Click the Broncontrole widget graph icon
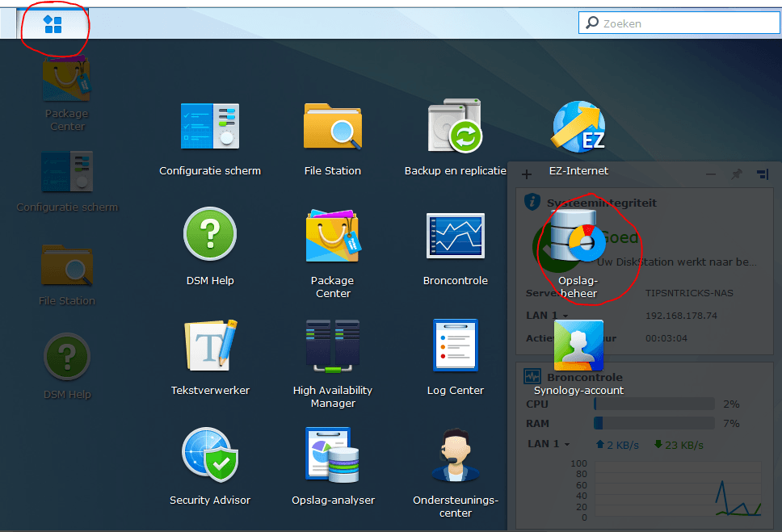 [532, 376]
